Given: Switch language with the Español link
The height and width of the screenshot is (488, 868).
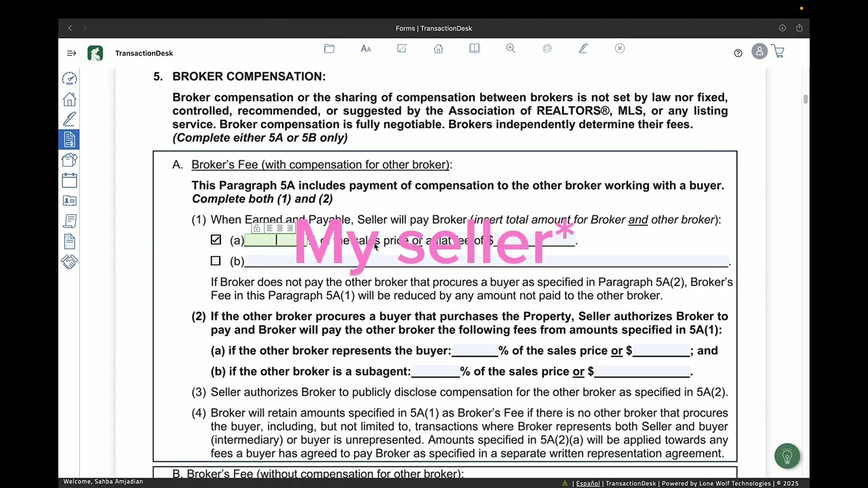Looking at the screenshot, I should (588, 483).
